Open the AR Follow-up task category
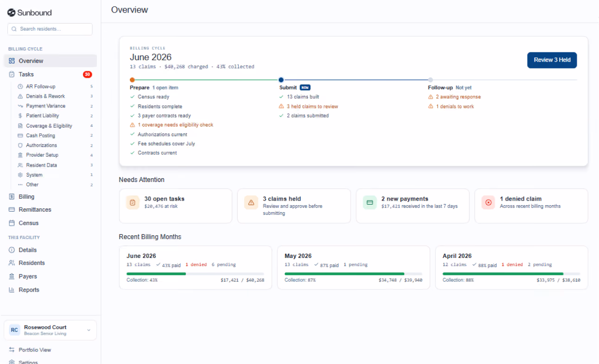599x364 pixels. tap(55, 87)
